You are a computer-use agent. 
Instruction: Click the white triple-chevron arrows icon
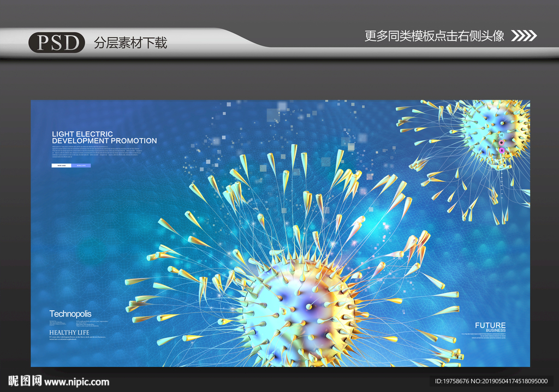click(x=524, y=35)
